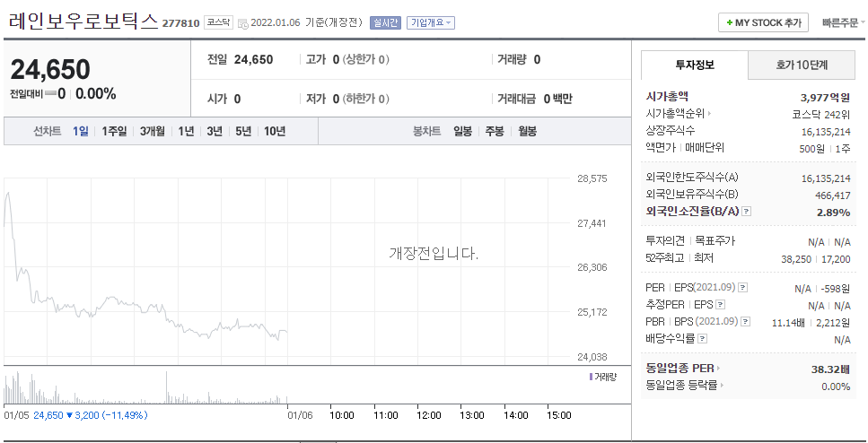This screenshot has height=443, width=868.
Task: Click the 28,575 price axis label
Action: [592, 178]
